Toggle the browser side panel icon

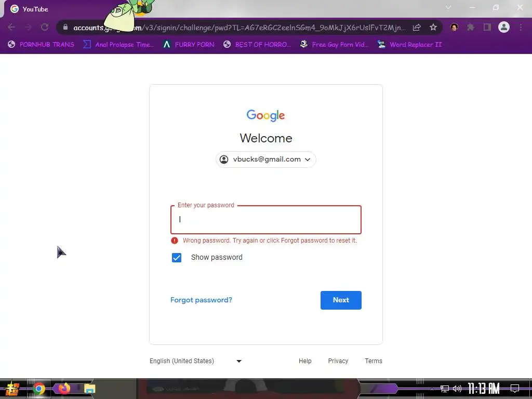(x=487, y=27)
